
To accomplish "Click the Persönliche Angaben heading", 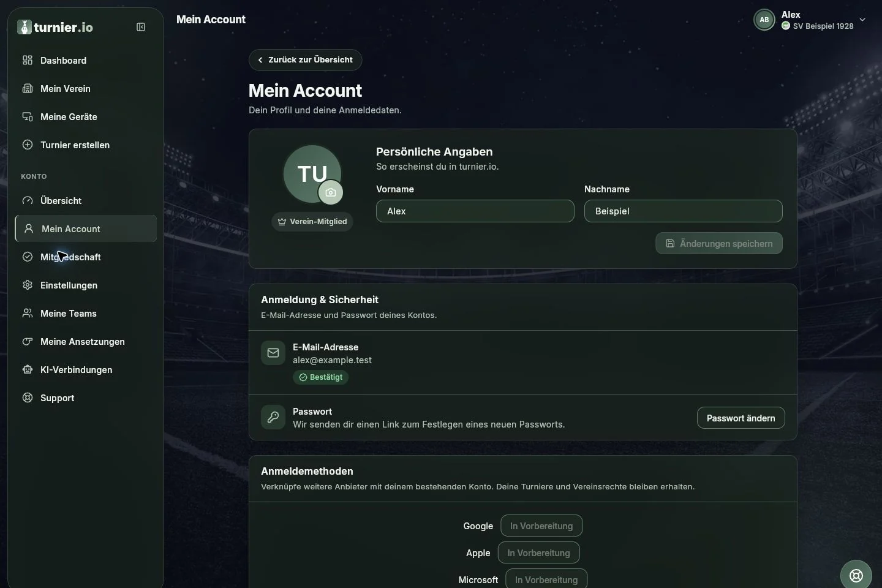I will [434, 151].
